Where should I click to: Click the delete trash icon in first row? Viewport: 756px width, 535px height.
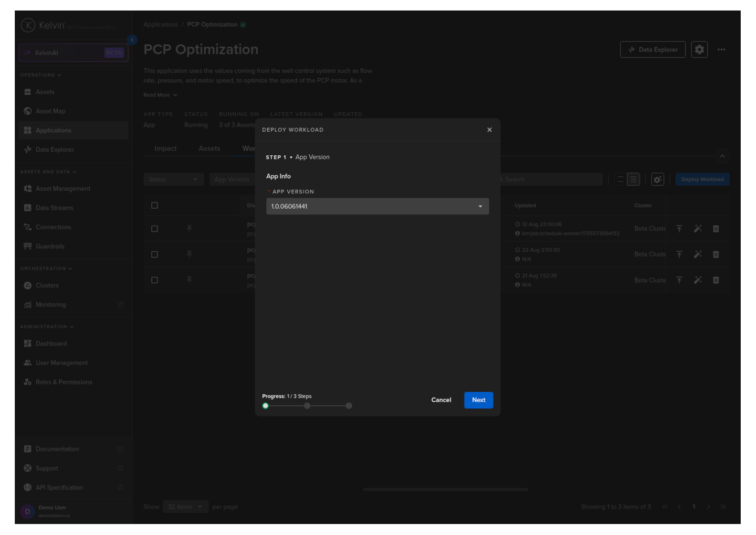(715, 229)
